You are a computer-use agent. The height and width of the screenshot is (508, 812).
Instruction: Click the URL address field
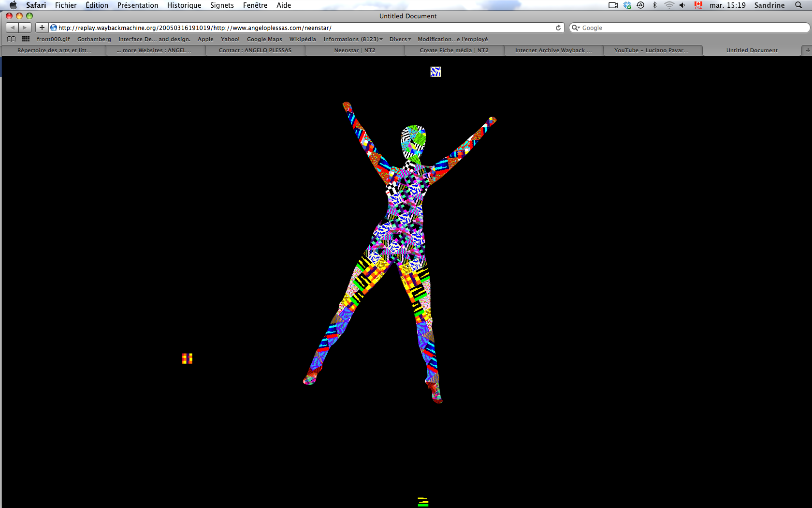[306, 28]
